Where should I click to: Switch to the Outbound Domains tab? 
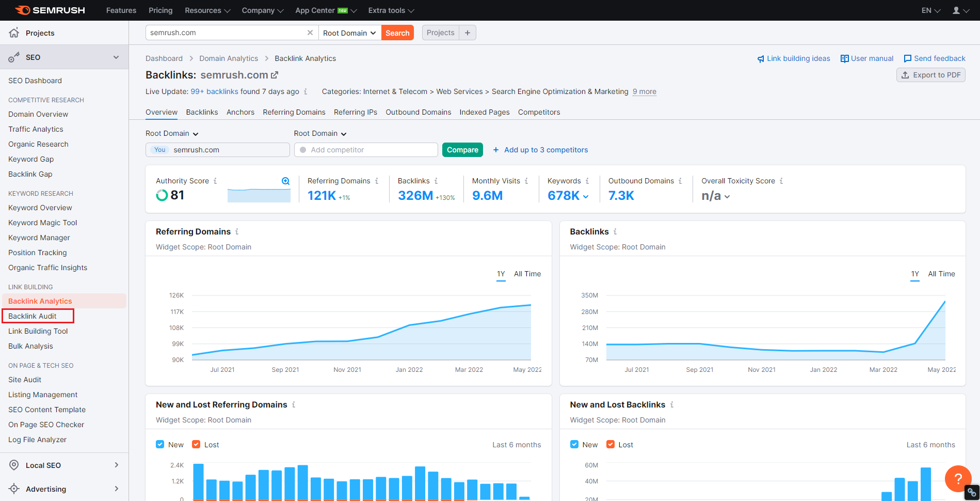pos(419,112)
